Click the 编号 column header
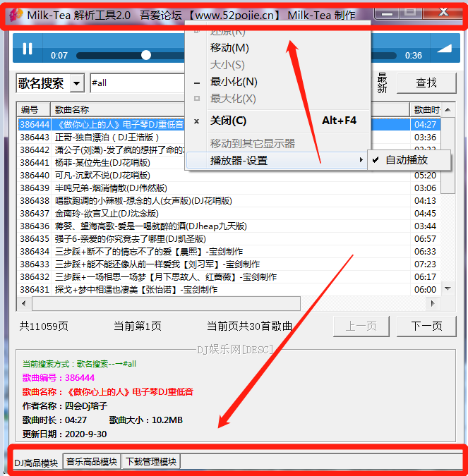 point(33,109)
